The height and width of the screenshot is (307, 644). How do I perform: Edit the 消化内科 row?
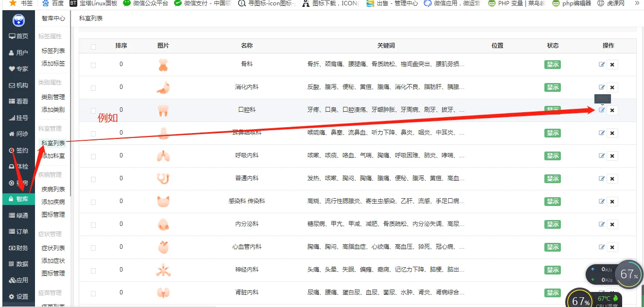[602, 87]
